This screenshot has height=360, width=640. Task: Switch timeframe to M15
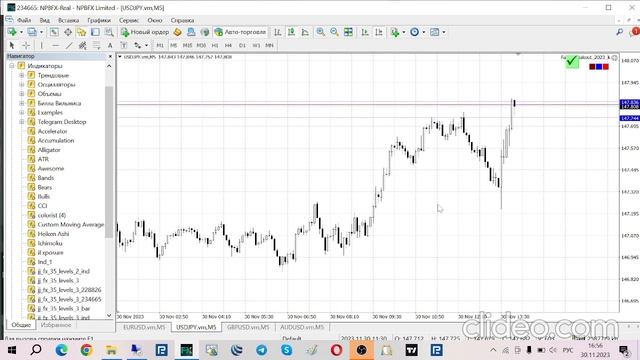coord(187,45)
